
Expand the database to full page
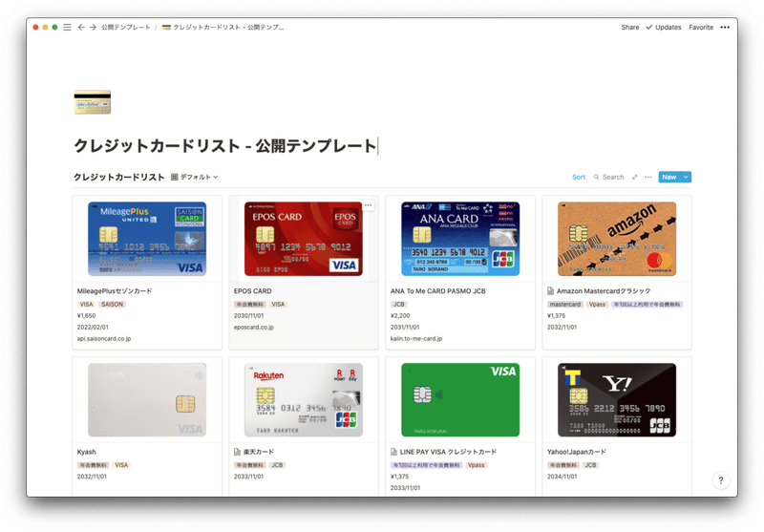634,178
